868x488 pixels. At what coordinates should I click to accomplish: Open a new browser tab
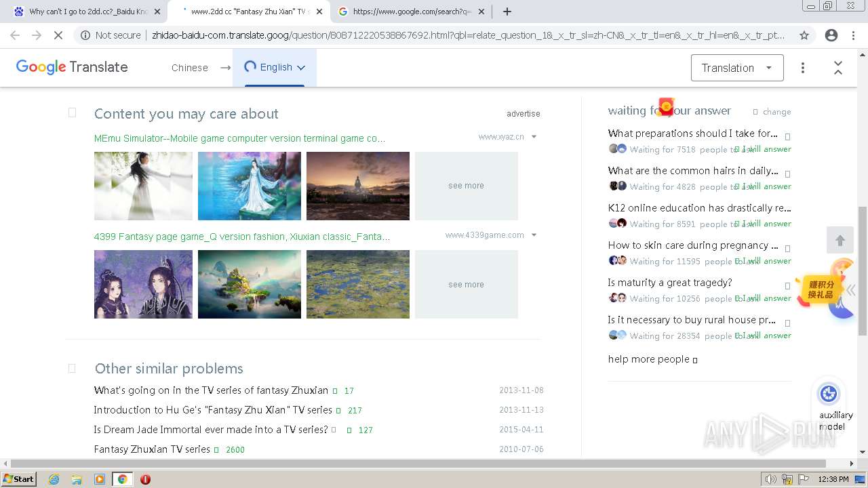[507, 12]
